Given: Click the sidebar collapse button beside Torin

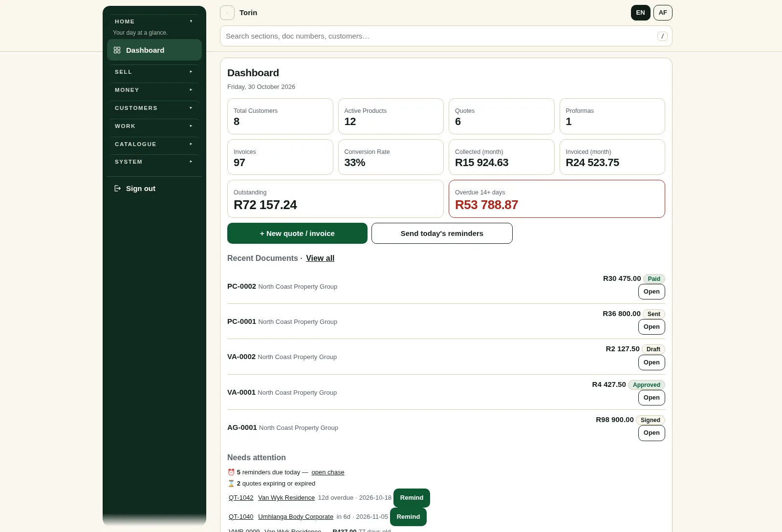Looking at the screenshot, I should pyautogui.click(x=227, y=13).
